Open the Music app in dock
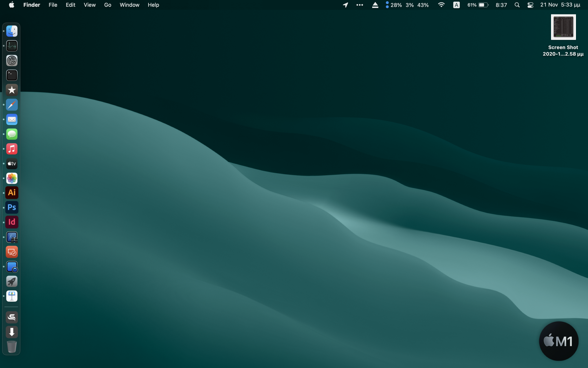Image resolution: width=588 pixels, height=368 pixels. pos(12,149)
